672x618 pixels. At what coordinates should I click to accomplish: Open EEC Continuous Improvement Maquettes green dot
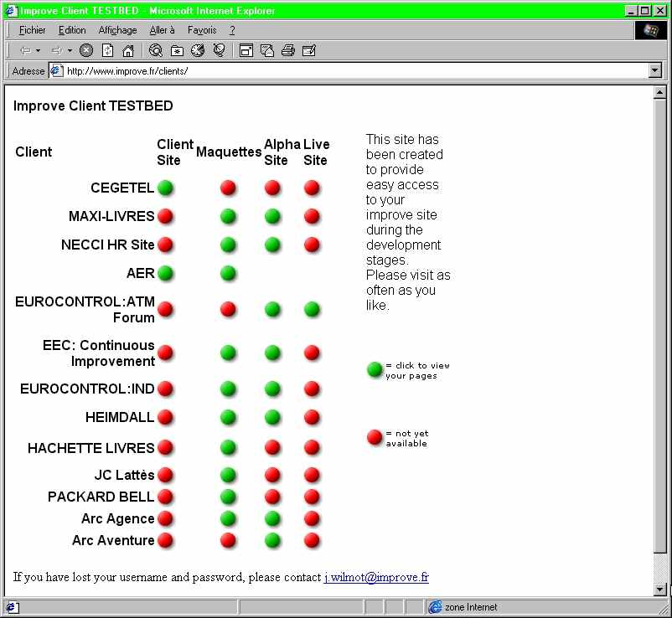(228, 353)
